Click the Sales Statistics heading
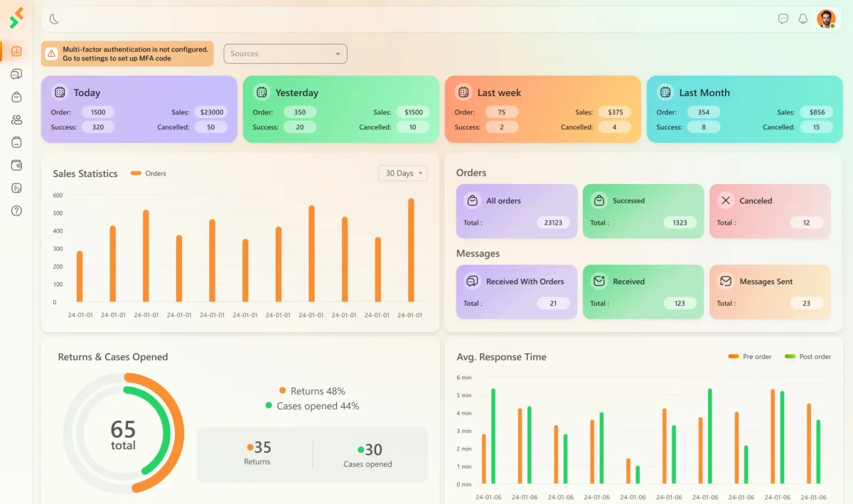Image resolution: width=853 pixels, height=504 pixels. tap(85, 173)
